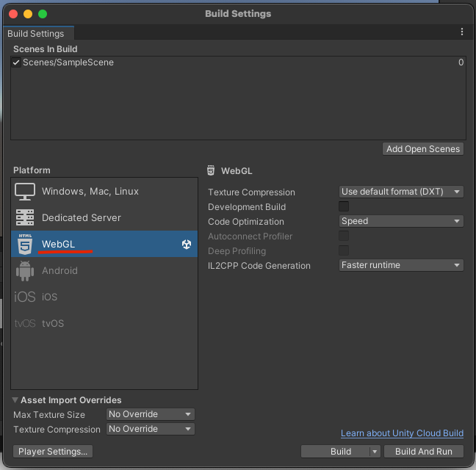
Task: Click the Development Build label
Action: point(247,207)
